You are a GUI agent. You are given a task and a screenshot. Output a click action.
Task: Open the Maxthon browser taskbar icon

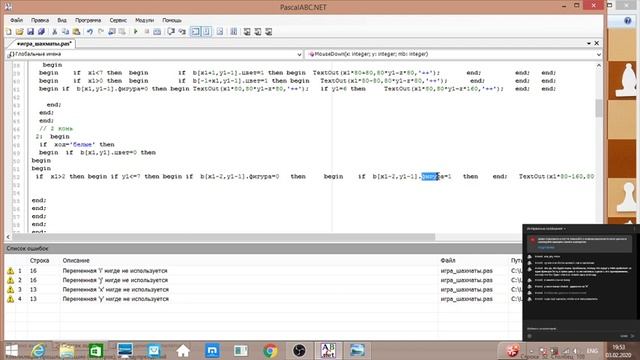(212, 351)
